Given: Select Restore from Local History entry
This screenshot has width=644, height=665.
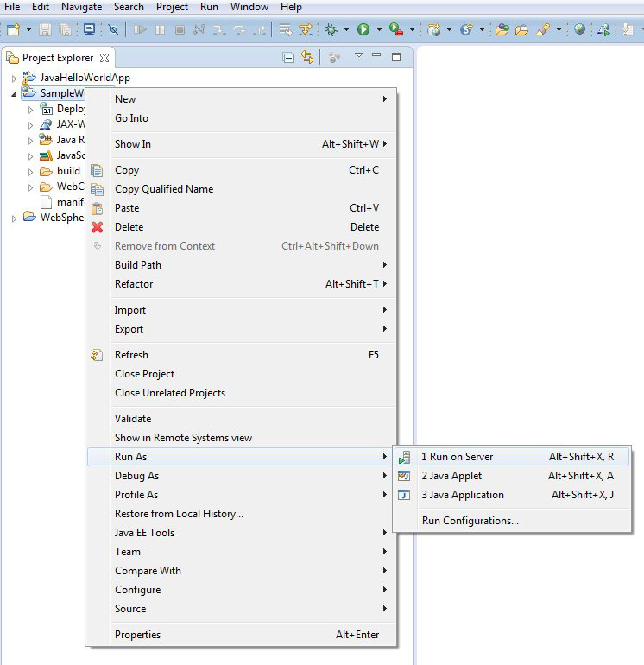Looking at the screenshot, I should pyautogui.click(x=242, y=514).
